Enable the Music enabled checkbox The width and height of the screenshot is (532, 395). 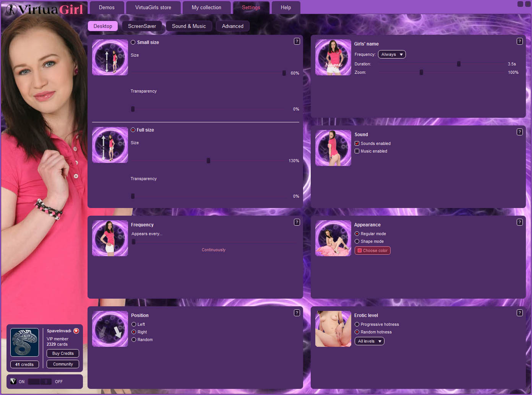(357, 151)
